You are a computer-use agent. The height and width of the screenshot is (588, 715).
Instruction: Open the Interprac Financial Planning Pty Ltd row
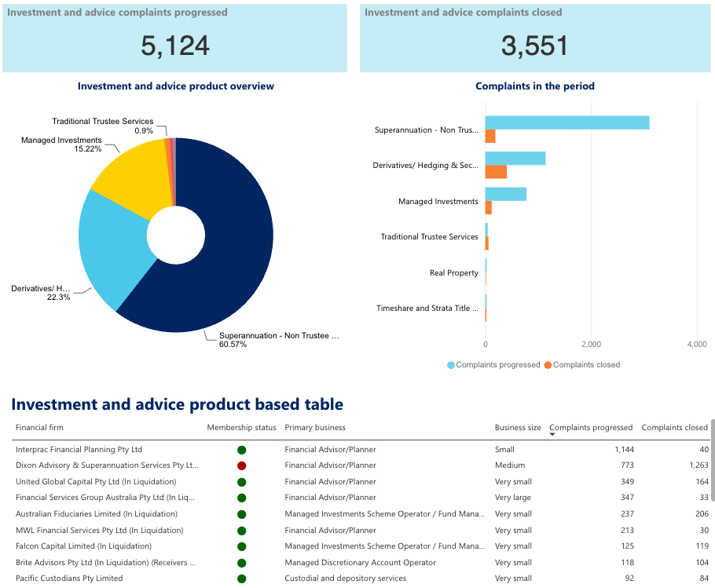[x=360, y=450]
